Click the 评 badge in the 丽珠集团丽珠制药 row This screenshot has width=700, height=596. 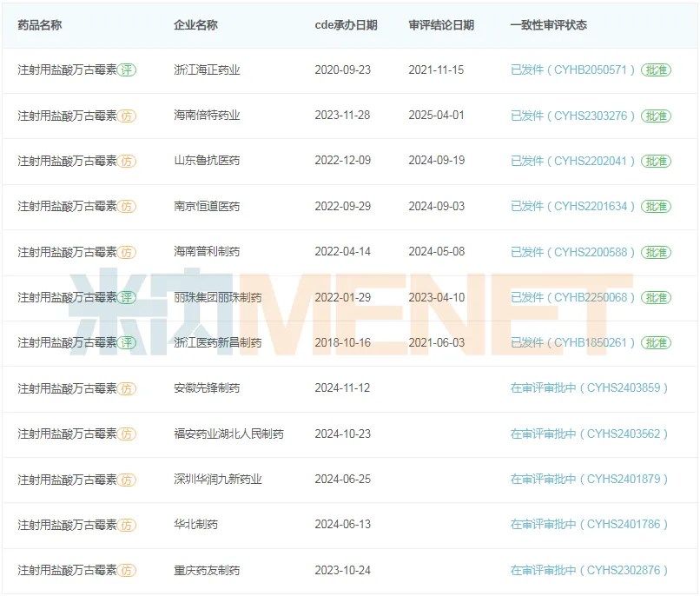(127, 298)
